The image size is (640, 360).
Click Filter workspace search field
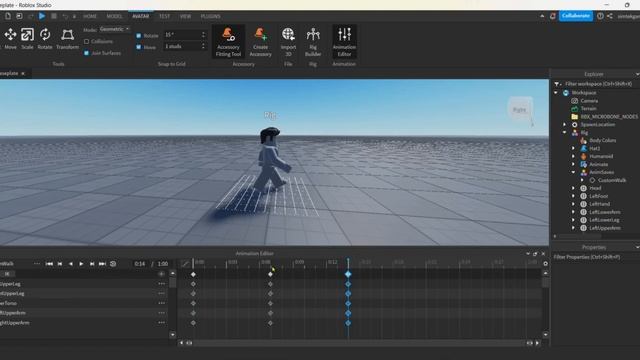point(599,84)
